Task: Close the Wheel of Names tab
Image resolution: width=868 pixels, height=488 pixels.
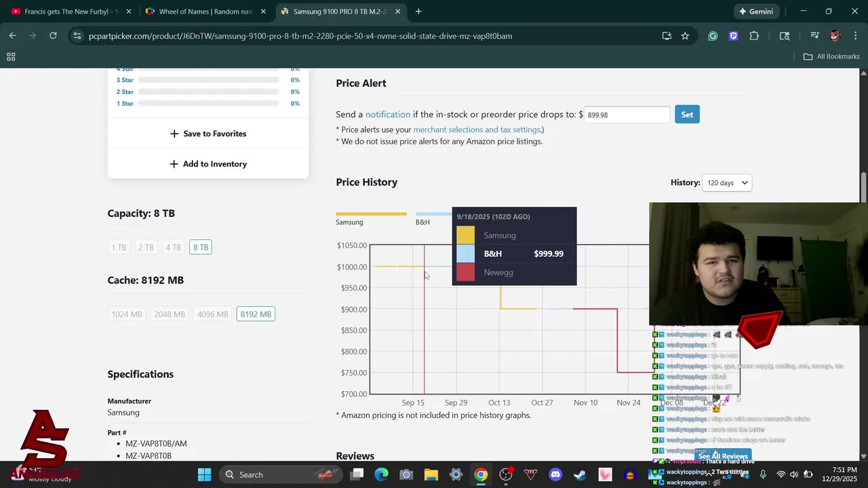Action: pos(263,12)
